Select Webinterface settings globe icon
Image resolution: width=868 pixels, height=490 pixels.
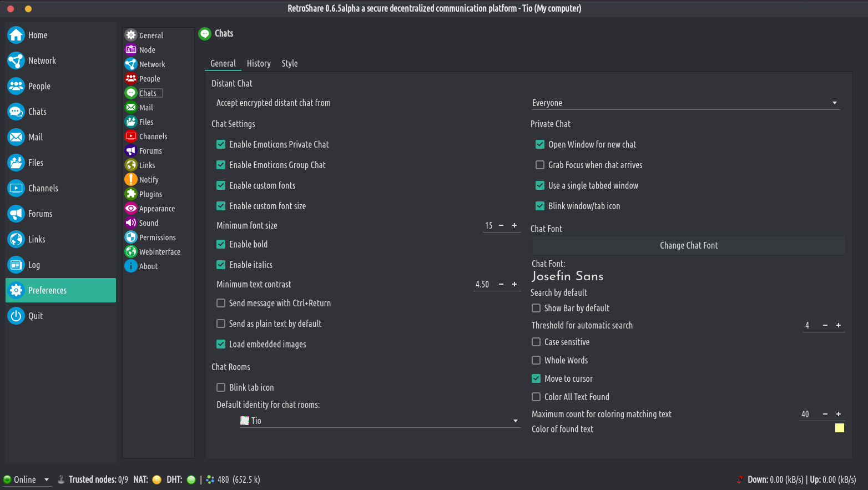tap(131, 251)
